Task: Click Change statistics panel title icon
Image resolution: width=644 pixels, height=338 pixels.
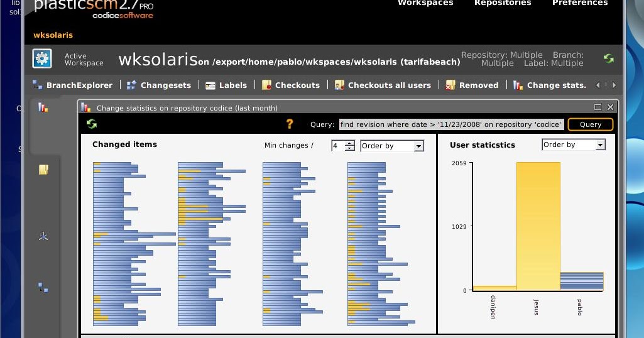Action: pyautogui.click(x=86, y=107)
